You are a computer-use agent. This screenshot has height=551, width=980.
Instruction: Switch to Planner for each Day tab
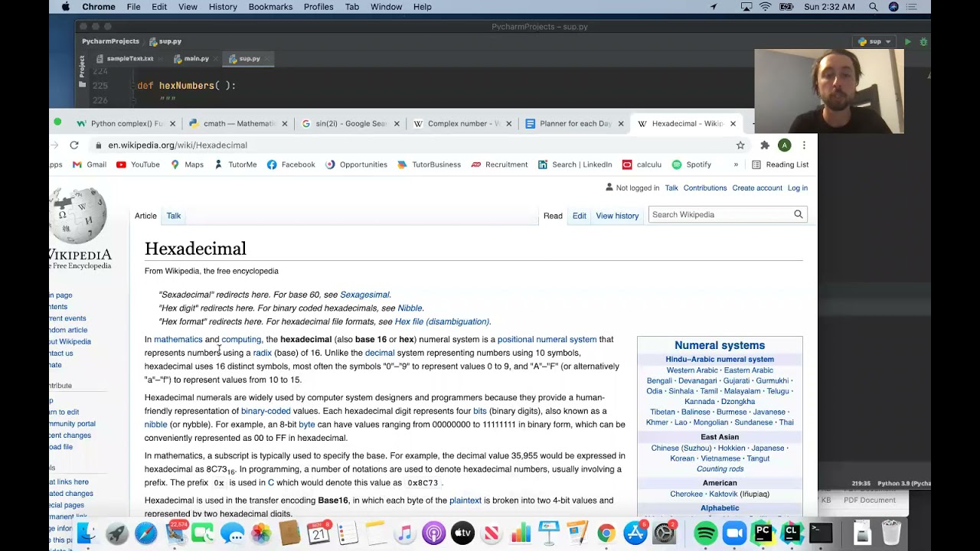coord(574,123)
